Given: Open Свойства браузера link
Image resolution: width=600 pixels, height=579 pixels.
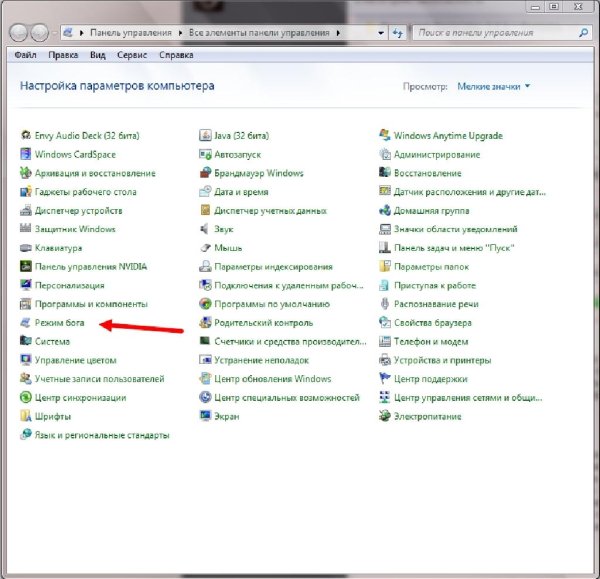Looking at the screenshot, I should pos(433,323).
